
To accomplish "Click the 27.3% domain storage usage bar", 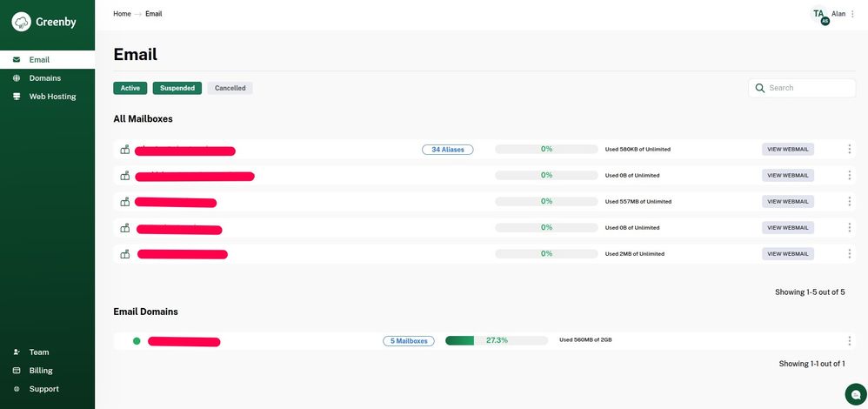I will 497,341.
